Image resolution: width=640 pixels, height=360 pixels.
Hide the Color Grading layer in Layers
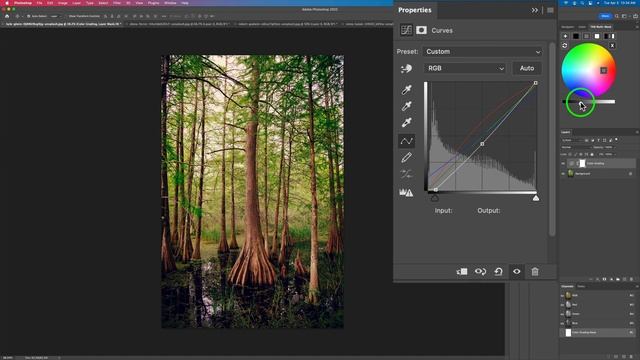click(563, 163)
